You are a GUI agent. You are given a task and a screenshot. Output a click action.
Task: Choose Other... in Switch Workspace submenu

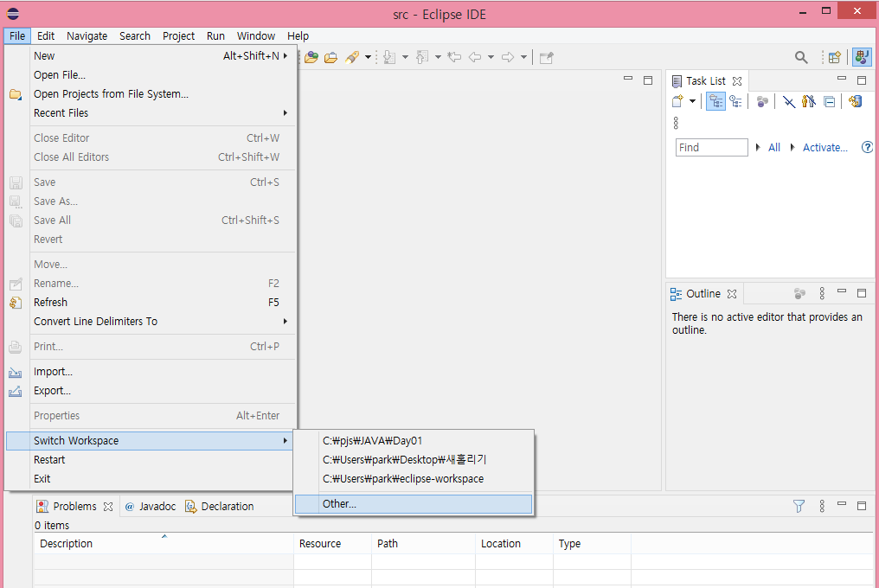(x=414, y=504)
